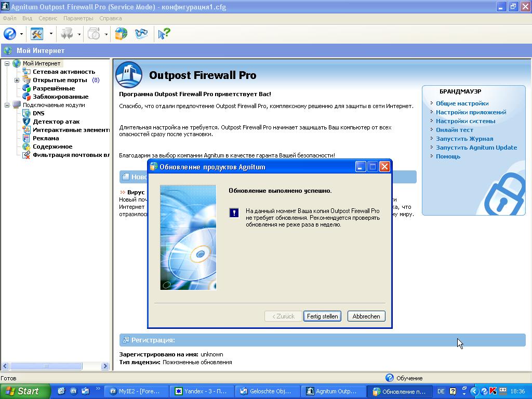532x399 pixels.
Task: Click the greyed plugins toolbar icon
Action: click(66, 34)
